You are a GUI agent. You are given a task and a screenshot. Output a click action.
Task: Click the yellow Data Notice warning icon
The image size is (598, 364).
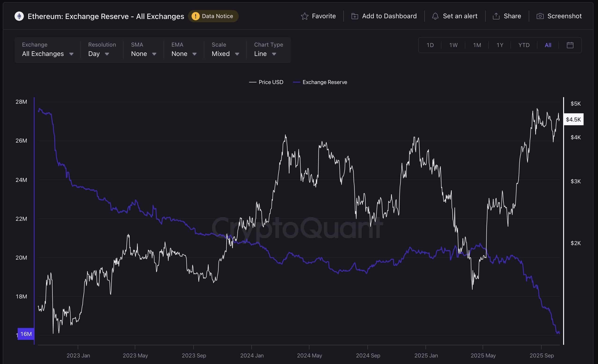[195, 16]
